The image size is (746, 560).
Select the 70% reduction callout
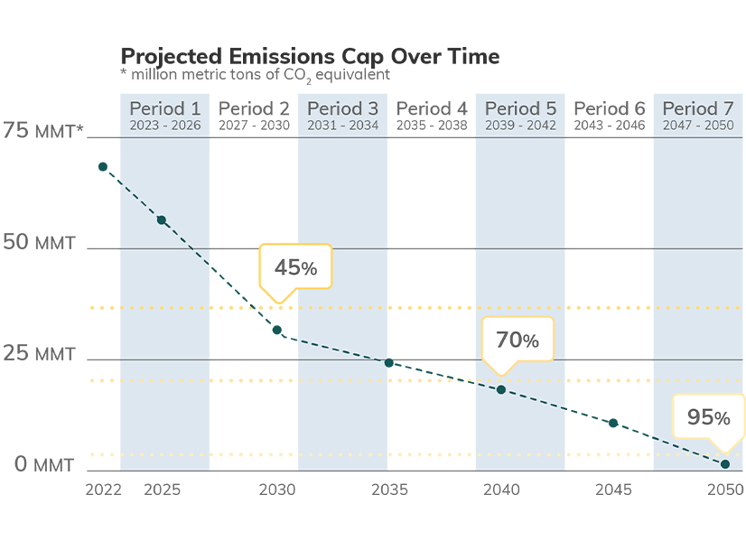click(x=517, y=341)
